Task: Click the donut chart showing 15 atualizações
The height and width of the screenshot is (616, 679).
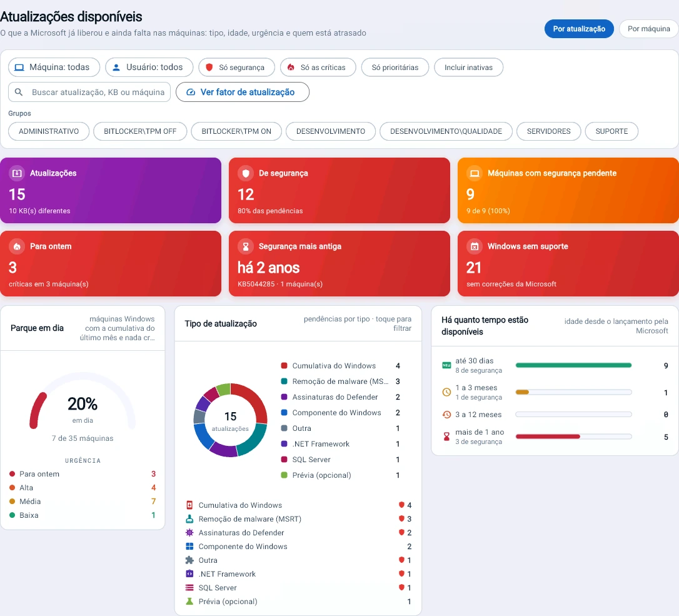Action: (x=230, y=420)
